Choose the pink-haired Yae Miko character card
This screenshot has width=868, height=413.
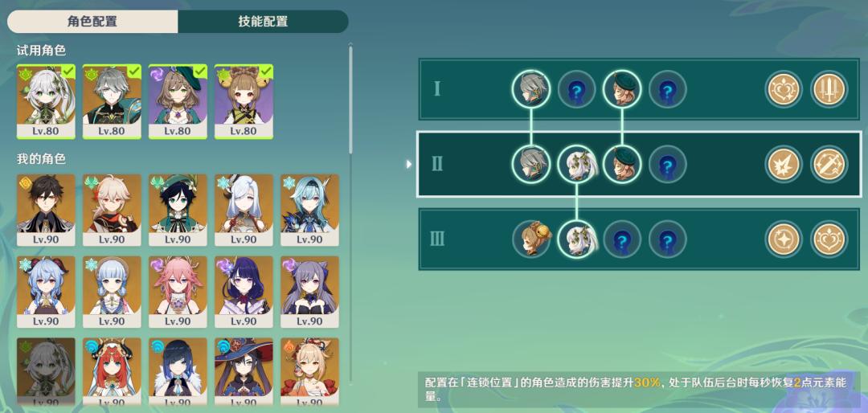(x=178, y=292)
